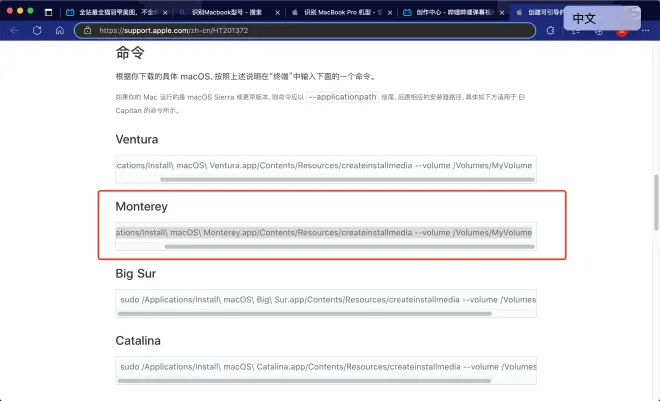Go back using the back arrow
The image size is (660, 401).
tap(14, 30)
